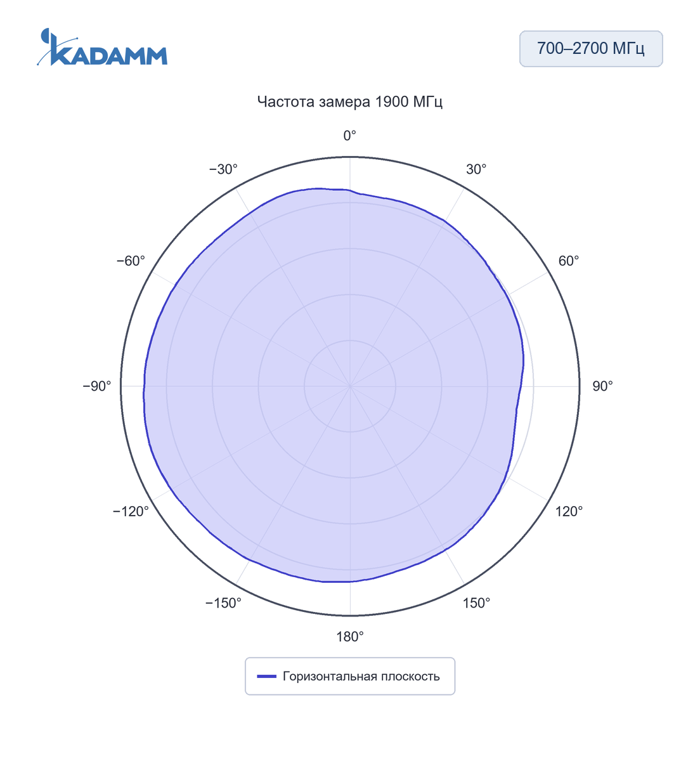
Task: Click the −30° angle label
Action: [x=223, y=169]
